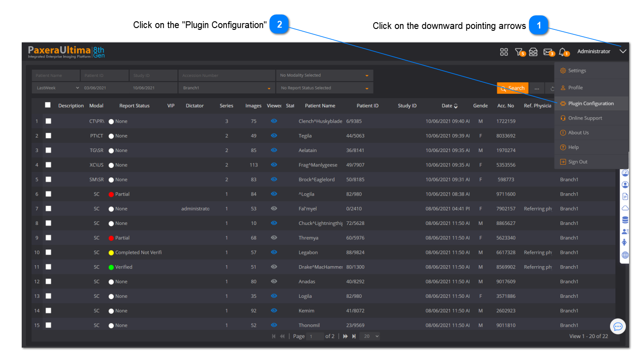Open the LastWeek date range dropdown
Screen dimensions: 644x358
56,88
